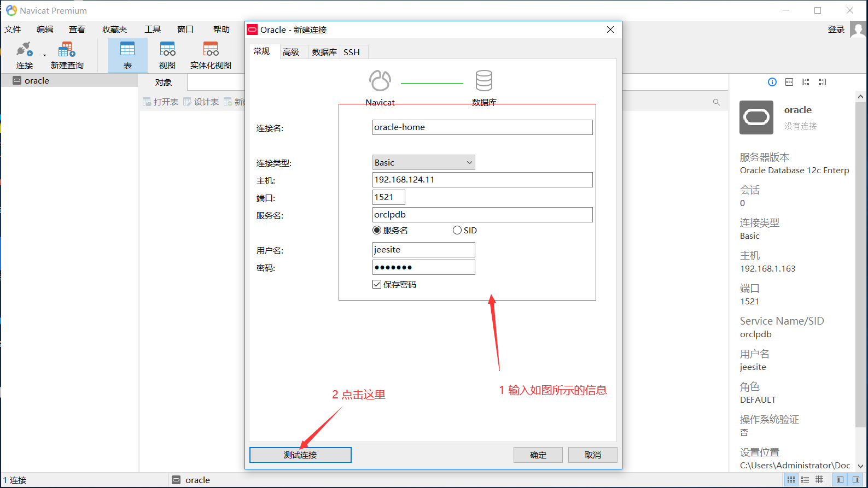
Task: Open the 查看 menu
Action: click(x=77, y=30)
